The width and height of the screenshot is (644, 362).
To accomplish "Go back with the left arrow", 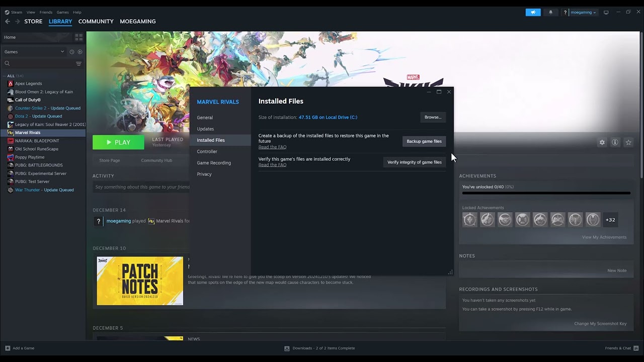I will click(x=7, y=22).
